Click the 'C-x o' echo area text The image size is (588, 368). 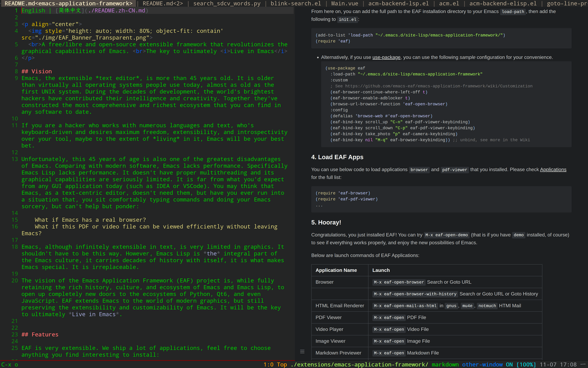pos(10,364)
